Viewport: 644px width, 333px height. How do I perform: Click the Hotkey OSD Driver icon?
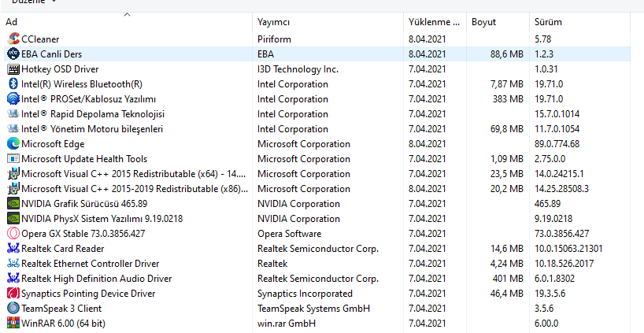[13, 69]
